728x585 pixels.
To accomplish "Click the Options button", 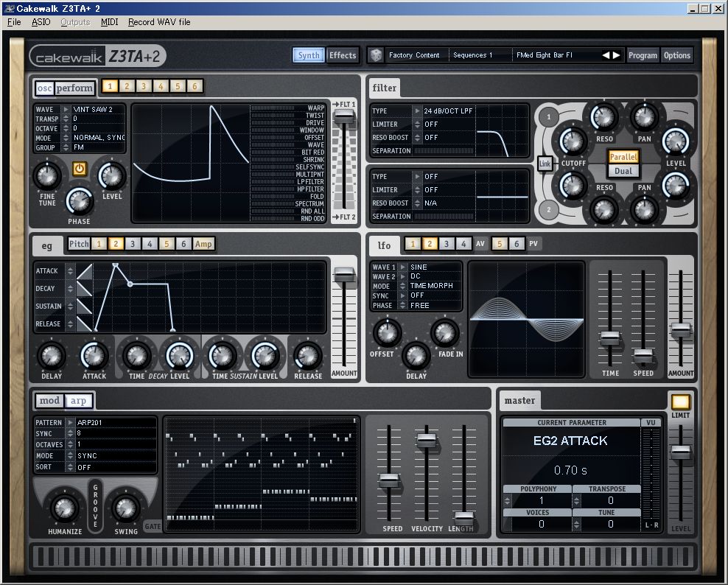I will [x=677, y=55].
